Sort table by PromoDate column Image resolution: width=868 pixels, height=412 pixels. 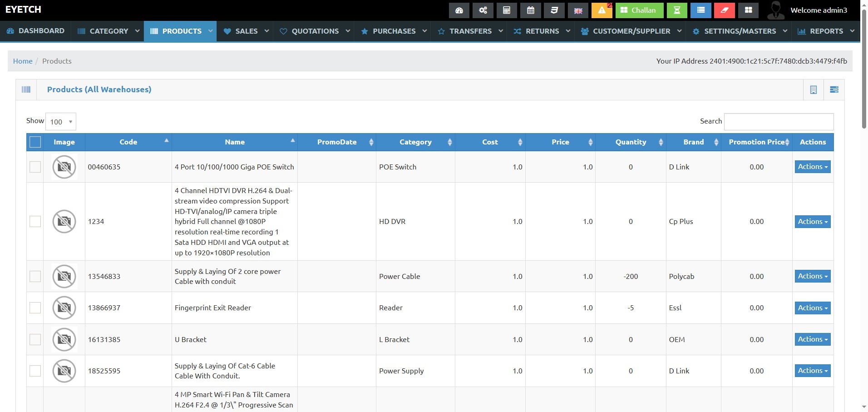pos(337,142)
